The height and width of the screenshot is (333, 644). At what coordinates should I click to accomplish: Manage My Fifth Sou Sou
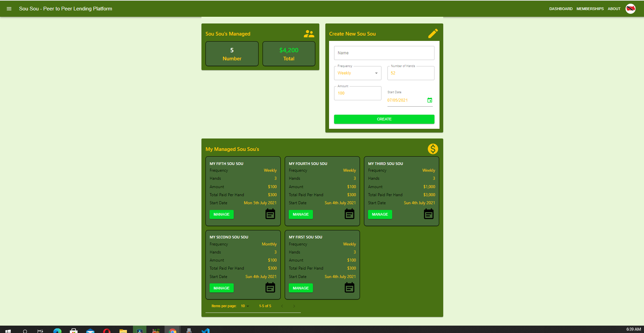pyautogui.click(x=222, y=214)
